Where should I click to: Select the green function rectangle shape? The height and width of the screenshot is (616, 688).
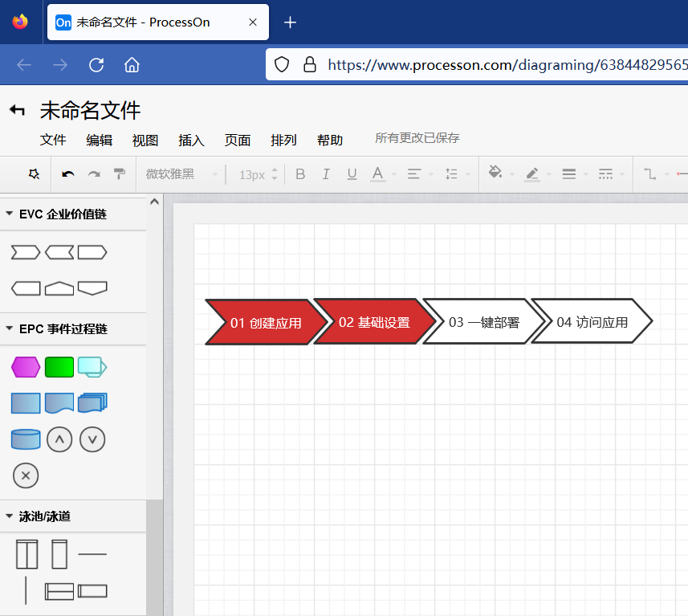pyautogui.click(x=58, y=366)
